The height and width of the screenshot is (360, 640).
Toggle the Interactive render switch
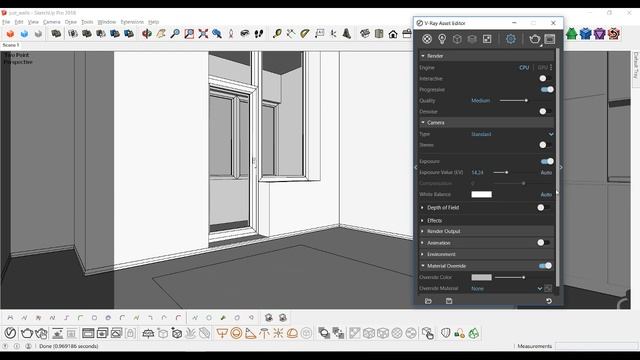(545, 78)
